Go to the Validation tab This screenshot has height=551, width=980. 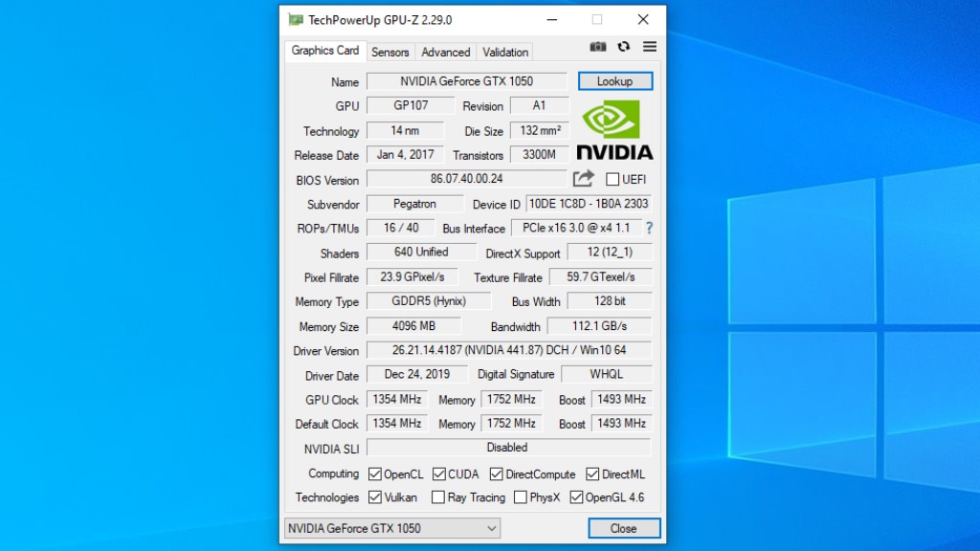tap(505, 53)
